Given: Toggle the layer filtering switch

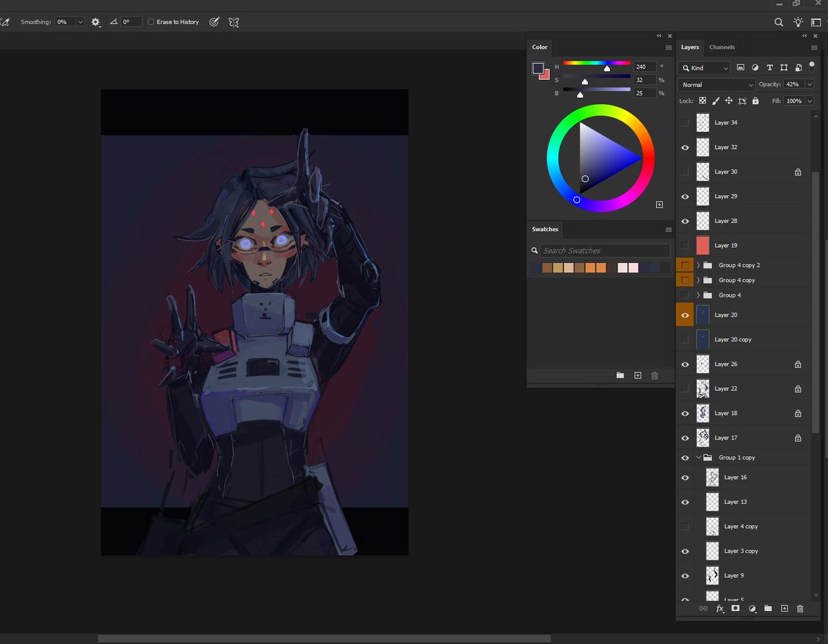Looking at the screenshot, I should 811,66.
